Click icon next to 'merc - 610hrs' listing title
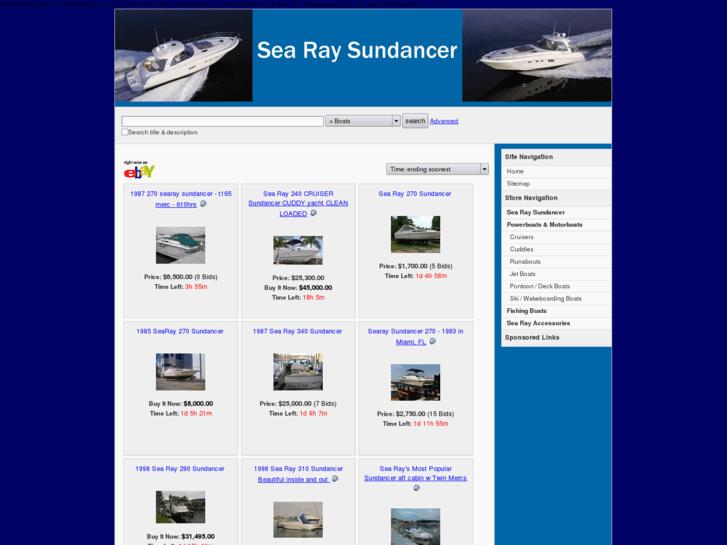This screenshot has width=727, height=545. coord(203,204)
